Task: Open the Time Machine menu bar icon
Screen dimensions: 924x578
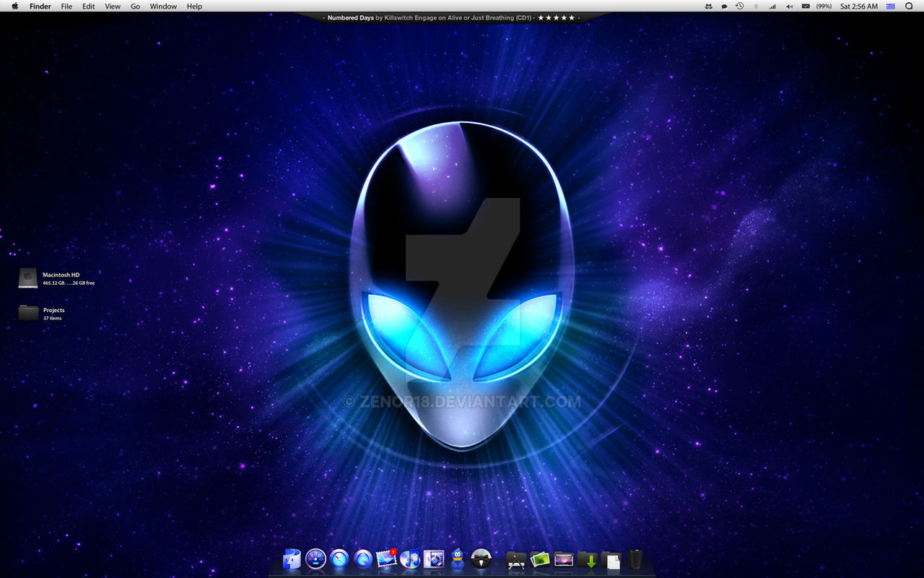Action: coord(740,7)
